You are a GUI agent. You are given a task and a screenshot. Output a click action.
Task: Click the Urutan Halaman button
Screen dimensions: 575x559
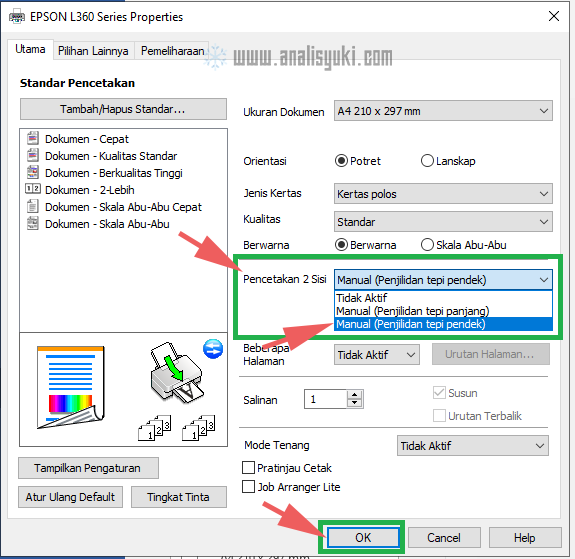[491, 354]
